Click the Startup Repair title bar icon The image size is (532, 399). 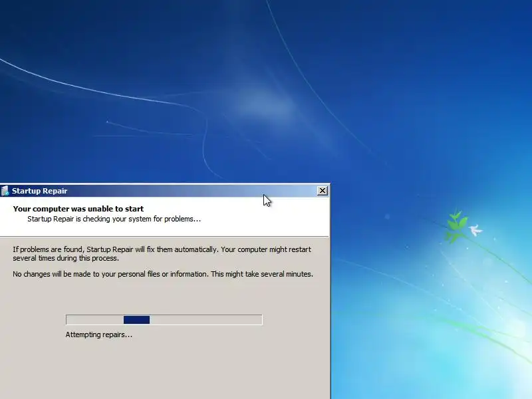coord(5,191)
